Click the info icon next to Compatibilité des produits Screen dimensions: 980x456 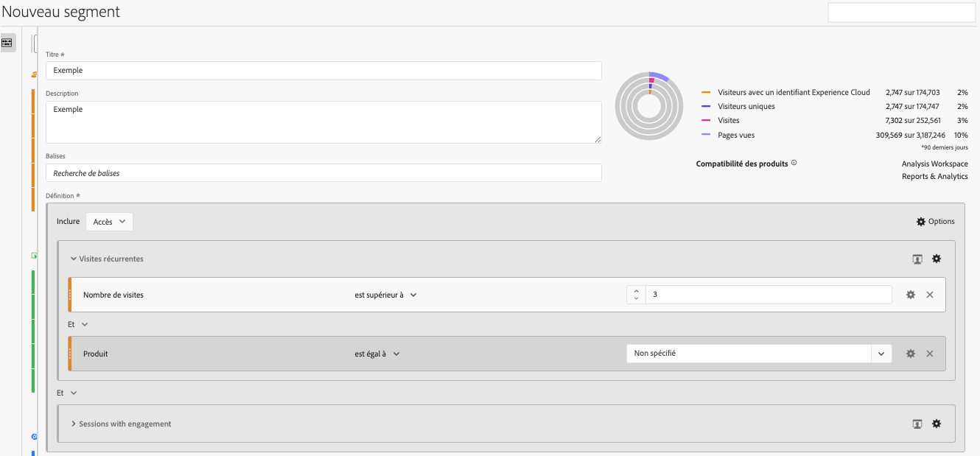pos(794,163)
